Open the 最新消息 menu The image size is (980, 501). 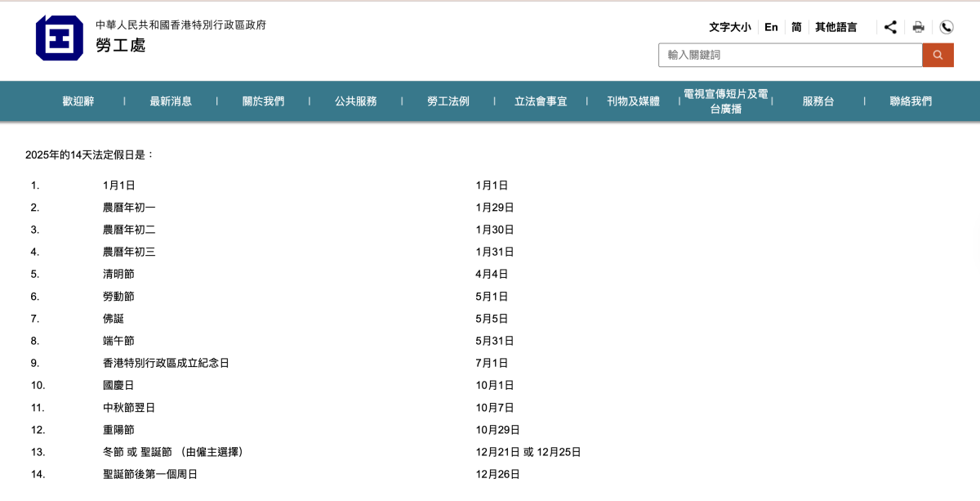coord(171,101)
